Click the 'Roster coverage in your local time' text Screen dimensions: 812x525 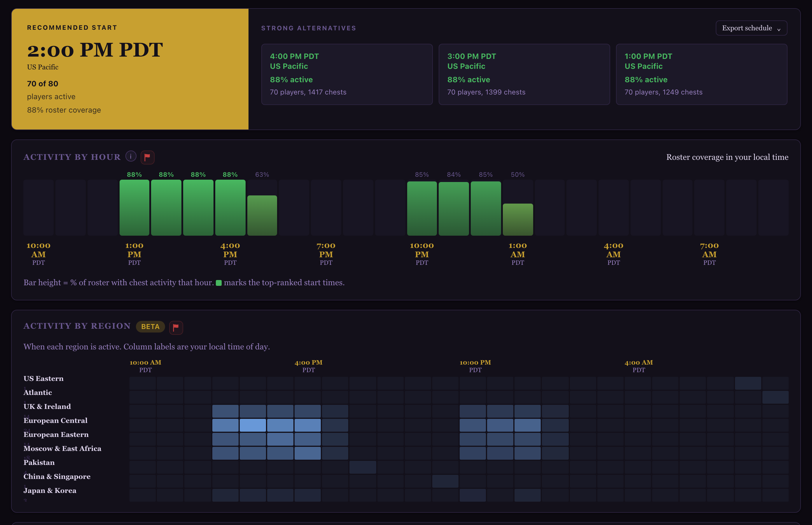coord(727,157)
